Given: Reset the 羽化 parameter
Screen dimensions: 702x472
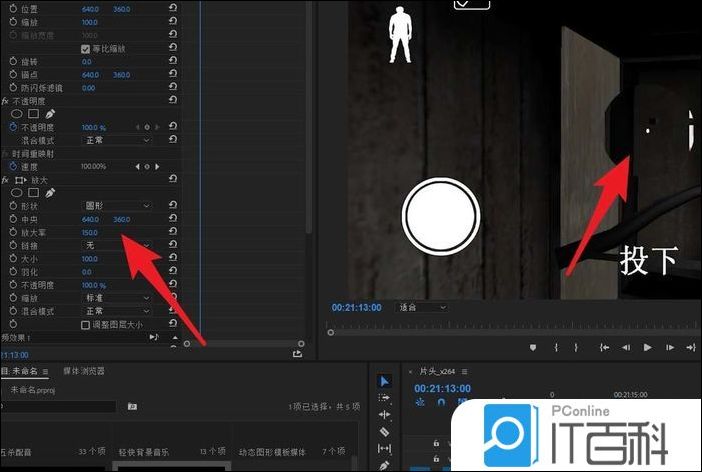Looking at the screenshot, I should tap(173, 270).
